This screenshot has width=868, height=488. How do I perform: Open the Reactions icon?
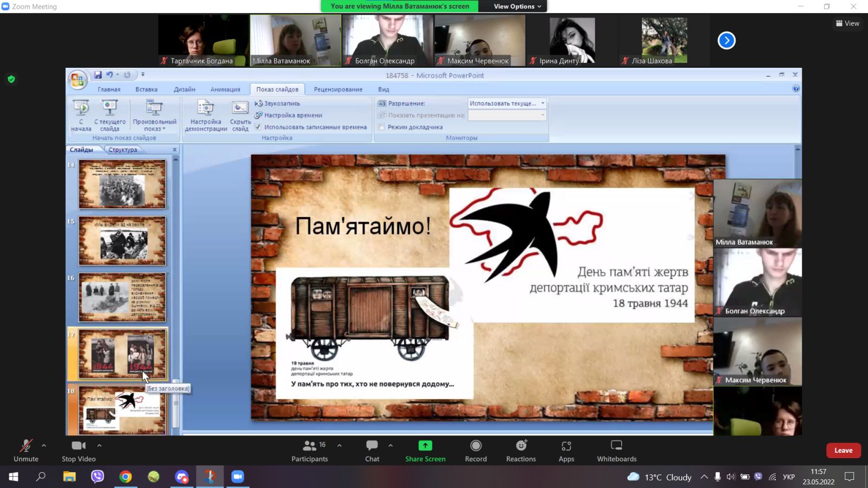click(x=521, y=445)
